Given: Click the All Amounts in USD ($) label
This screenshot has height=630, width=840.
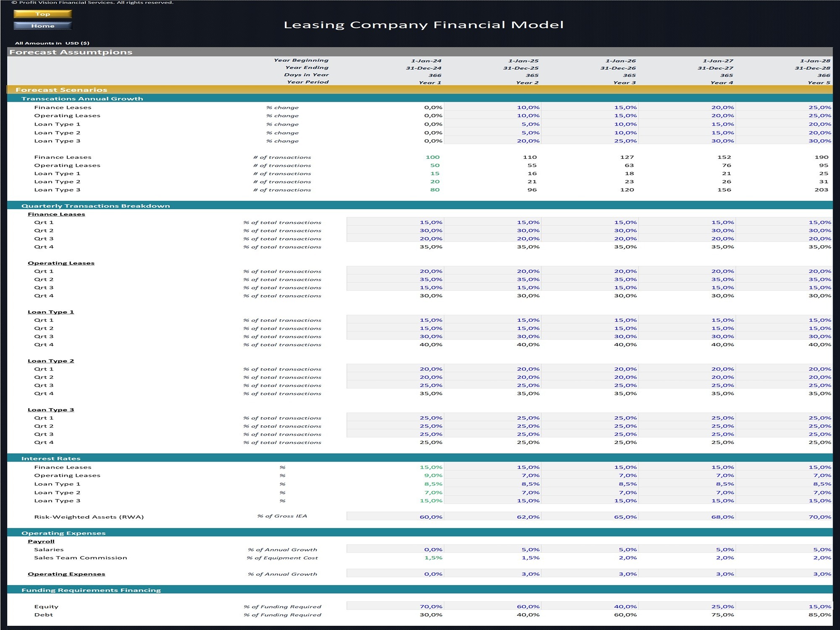Looking at the screenshot, I should click(x=52, y=43).
